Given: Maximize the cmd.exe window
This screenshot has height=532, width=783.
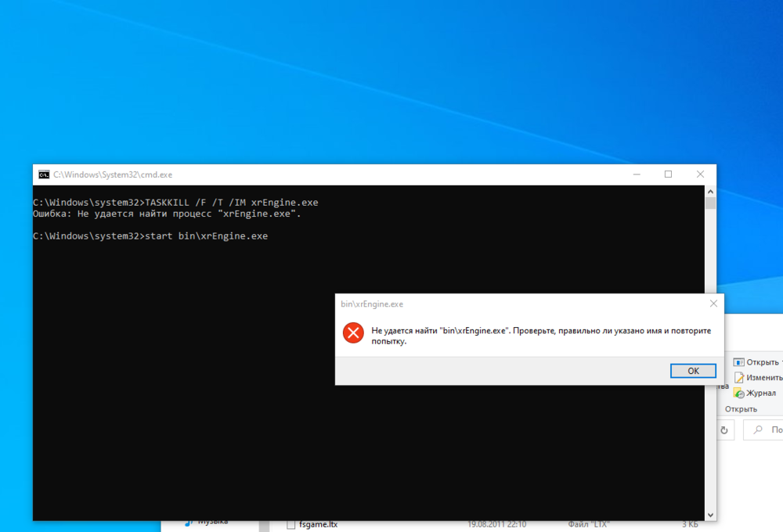Looking at the screenshot, I should 668,174.
